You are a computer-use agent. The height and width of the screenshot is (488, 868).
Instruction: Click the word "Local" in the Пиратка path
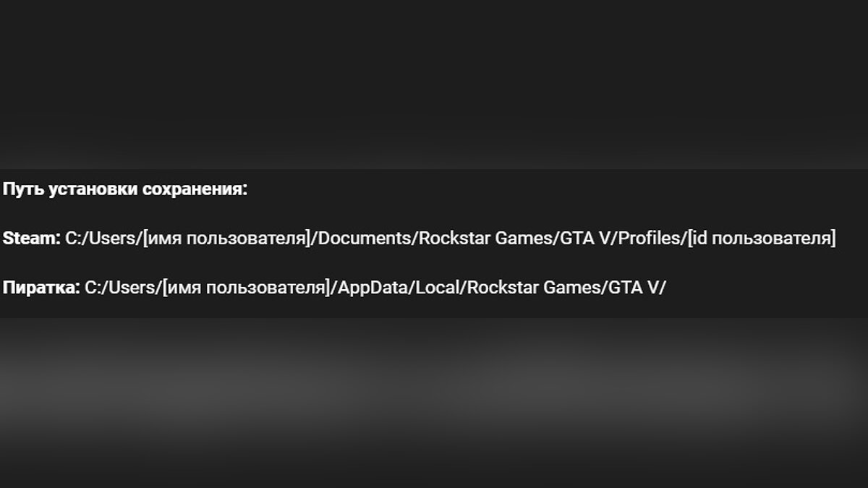437,288
